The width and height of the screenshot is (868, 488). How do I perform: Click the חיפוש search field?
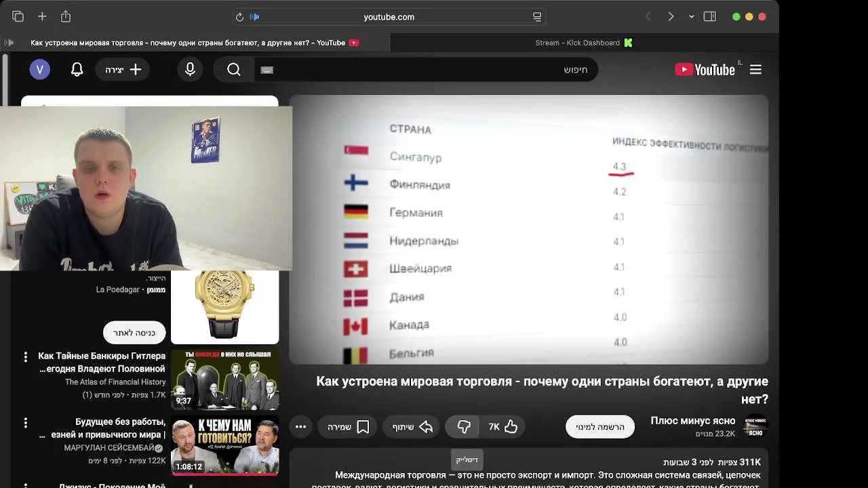point(426,70)
